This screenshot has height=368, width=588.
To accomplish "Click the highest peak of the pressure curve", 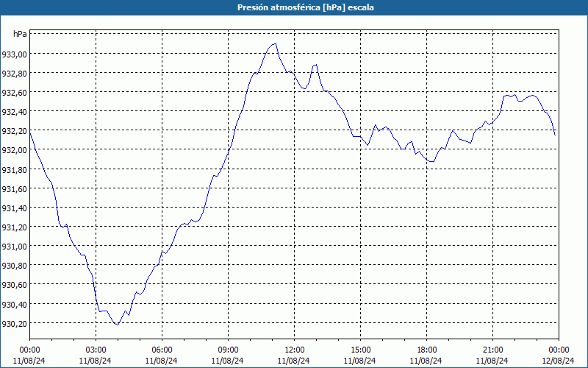I will [x=276, y=43].
